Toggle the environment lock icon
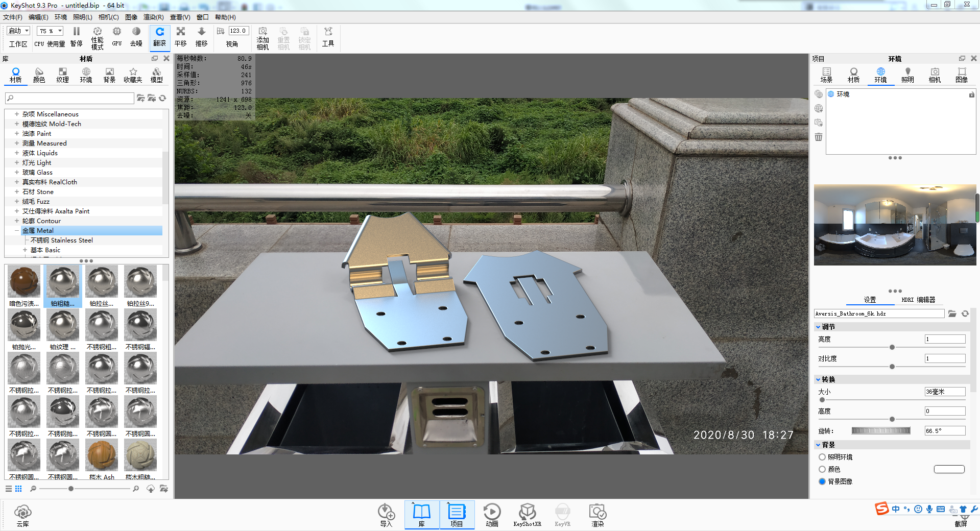The height and width of the screenshot is (531, 980). click(972, 94)
